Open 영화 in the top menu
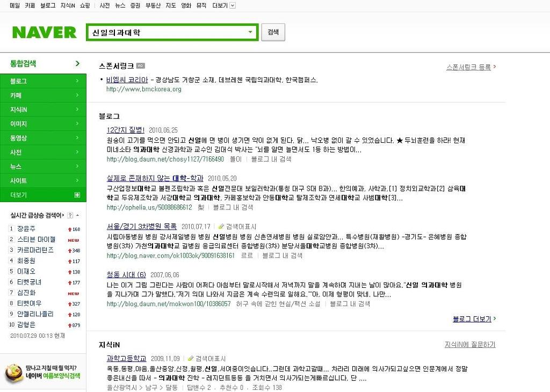The width and height of the screenshot is (550, 392). click(x=186, y=5)
